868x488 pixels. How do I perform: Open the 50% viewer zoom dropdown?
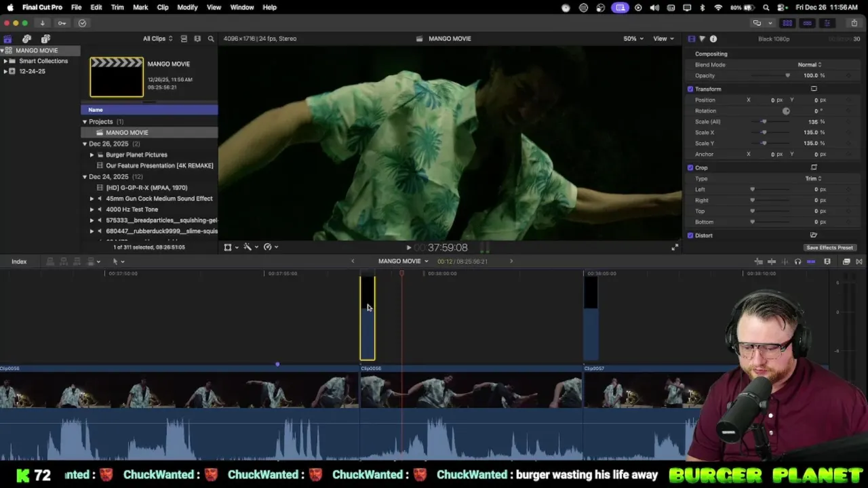[x=633, y=39]
